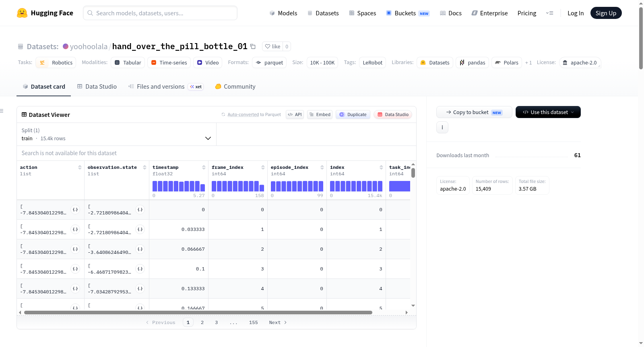Open the Community tab
This screenshot has height=347, width=644.
tap(235, 87)
